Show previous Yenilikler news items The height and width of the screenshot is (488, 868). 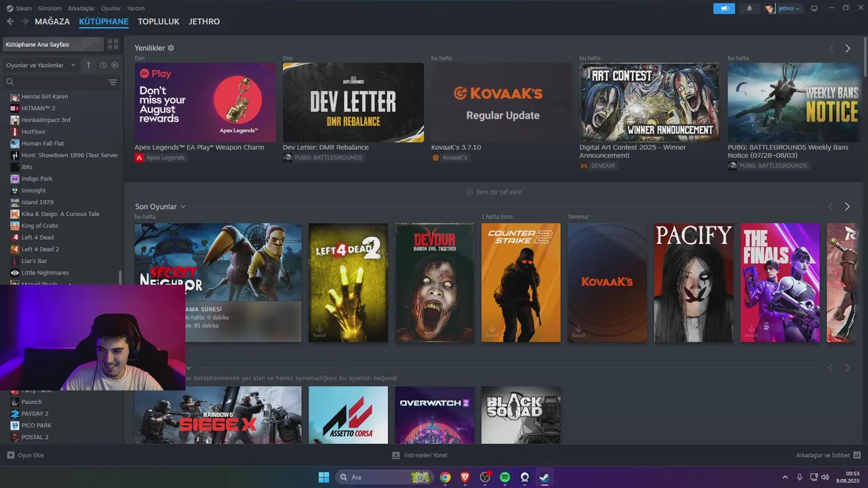click(x=831, y=48)
